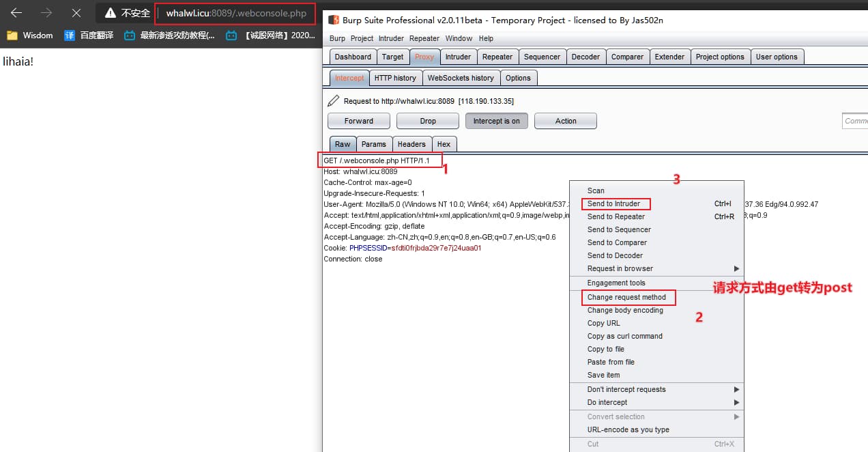Switch to the Sequencer tab
The height and width of the screenshot is (452, 868).
pyautogui.click(x=542, y=57)
